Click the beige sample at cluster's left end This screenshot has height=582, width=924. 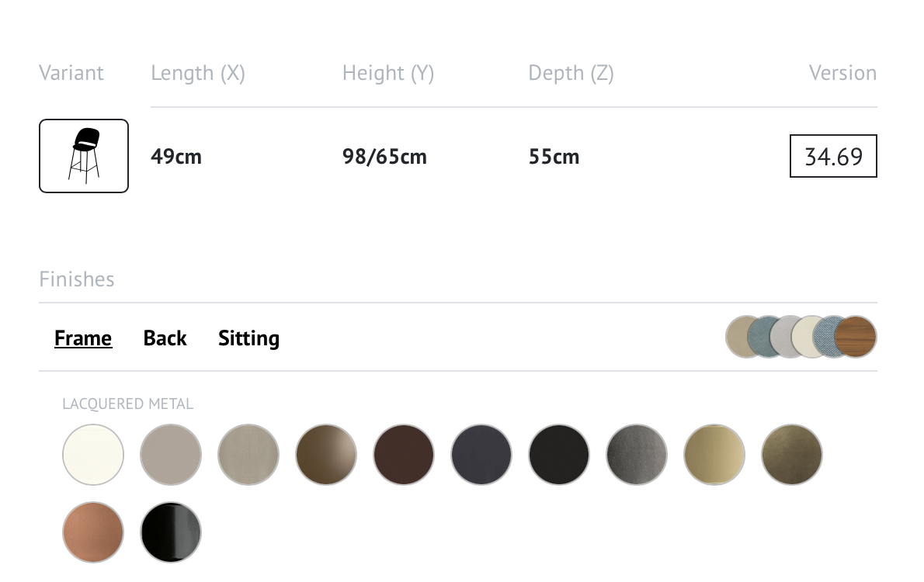737,336
